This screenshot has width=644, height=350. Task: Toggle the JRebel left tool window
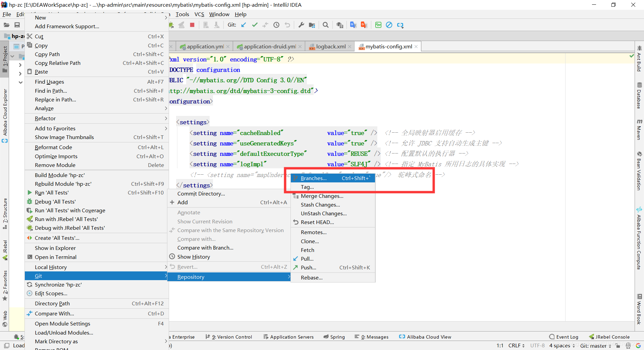(5, 250)
